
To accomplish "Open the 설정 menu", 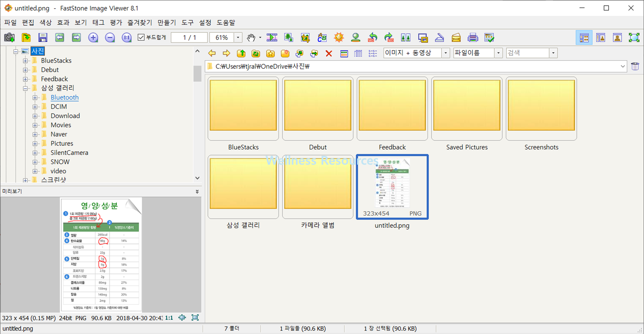I will tap(205, 23).
